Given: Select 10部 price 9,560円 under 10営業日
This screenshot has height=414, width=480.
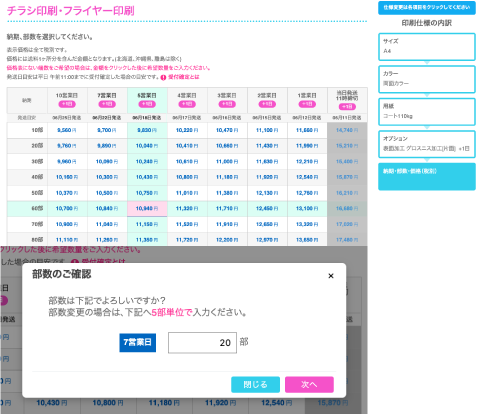Looking at the screenshot, I should pyautogui.click(x=67, y=130).
